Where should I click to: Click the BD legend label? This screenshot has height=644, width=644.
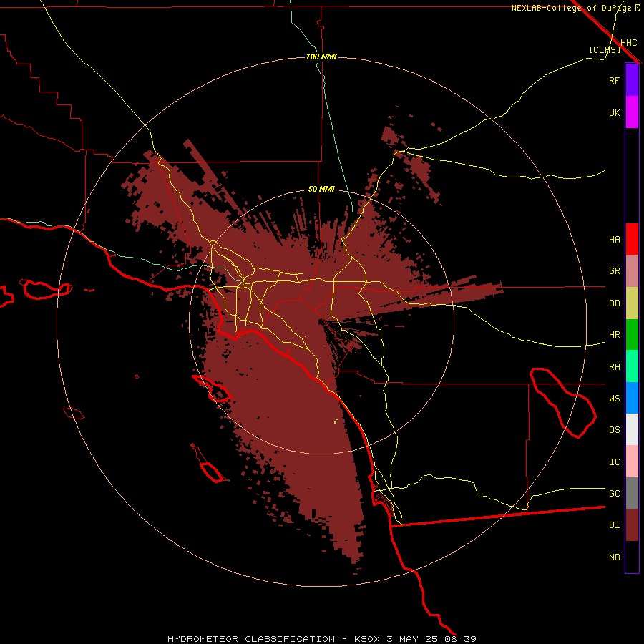[x=614, y=303]
